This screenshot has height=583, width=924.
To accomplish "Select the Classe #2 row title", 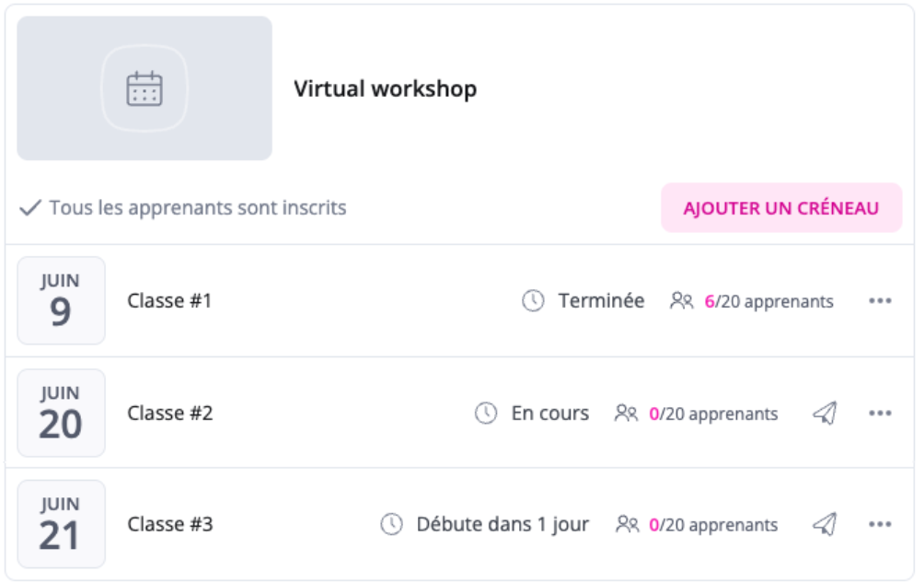I will point(169,414).
